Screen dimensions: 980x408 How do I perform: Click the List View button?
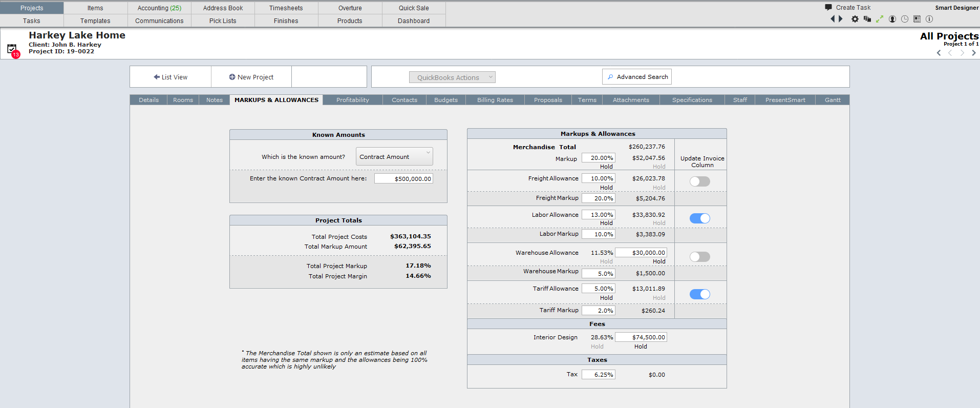tap(171, 77)
